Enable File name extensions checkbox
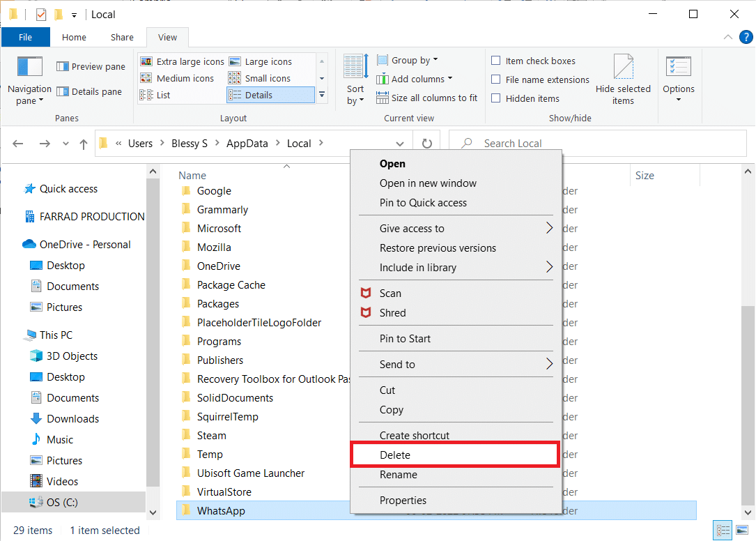 495,79
